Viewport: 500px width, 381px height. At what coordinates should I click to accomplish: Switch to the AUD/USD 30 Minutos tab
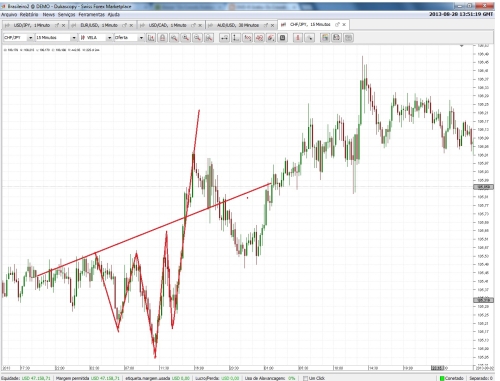[x=238, y=25]
